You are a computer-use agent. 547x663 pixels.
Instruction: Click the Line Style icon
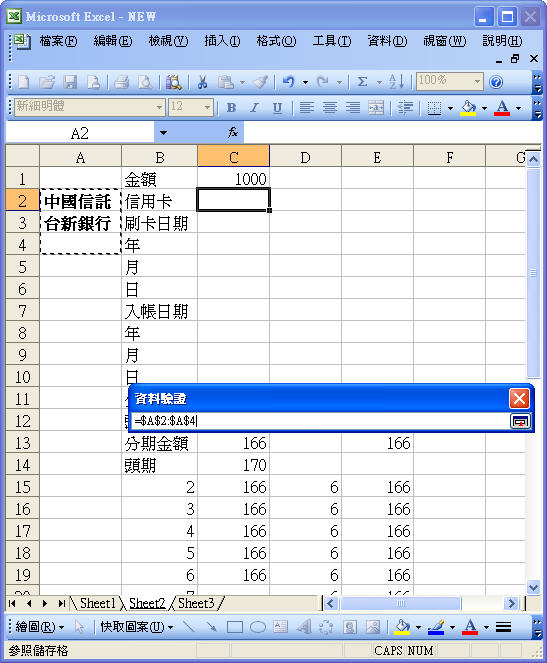(503, 627)
